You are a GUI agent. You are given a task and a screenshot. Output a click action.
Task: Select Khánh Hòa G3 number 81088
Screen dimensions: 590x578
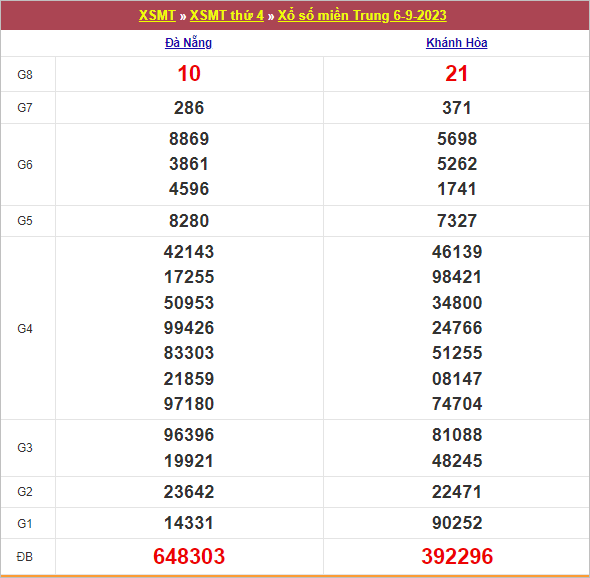coord(457,435)
